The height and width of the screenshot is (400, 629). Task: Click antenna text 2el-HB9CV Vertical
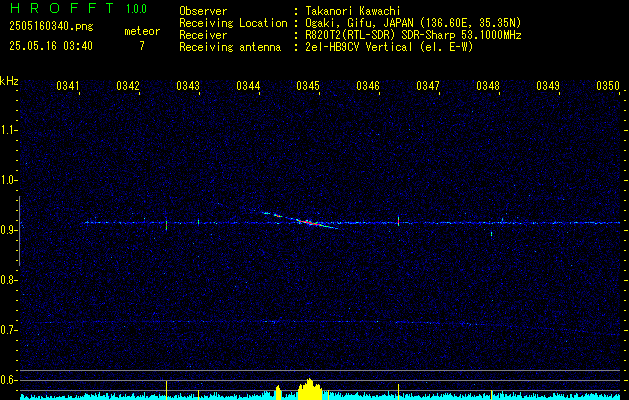pyautogui.click(x=359, y=47)
